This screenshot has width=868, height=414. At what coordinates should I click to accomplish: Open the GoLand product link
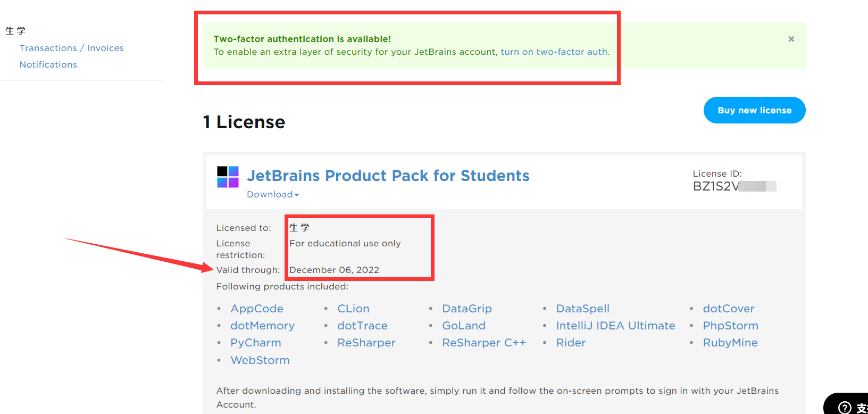point(463,326)
